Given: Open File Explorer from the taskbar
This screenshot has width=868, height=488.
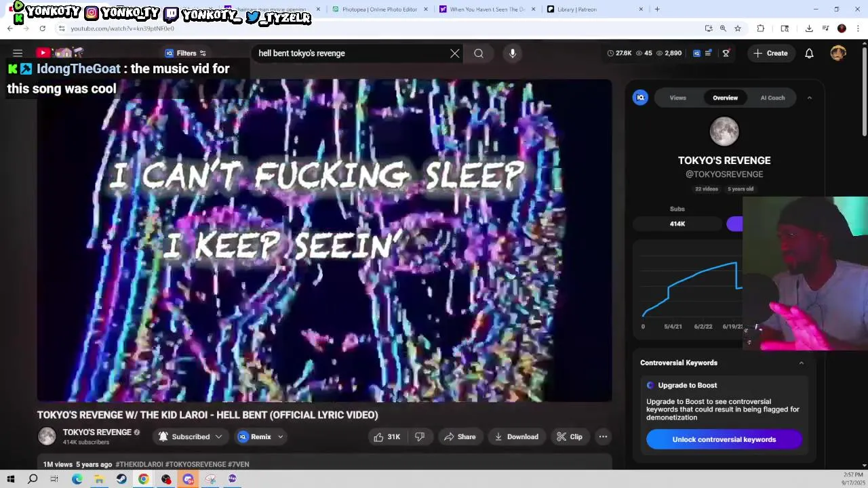Looking at the screenshot, I should tap(99, 479).
